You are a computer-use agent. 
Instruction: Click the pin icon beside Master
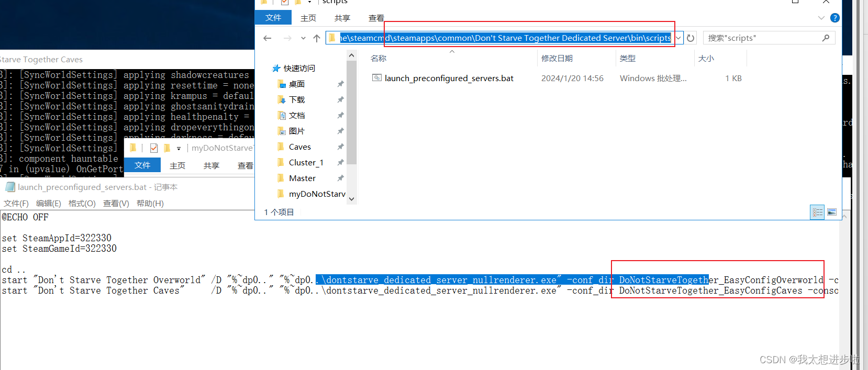(x=340, y=178)
